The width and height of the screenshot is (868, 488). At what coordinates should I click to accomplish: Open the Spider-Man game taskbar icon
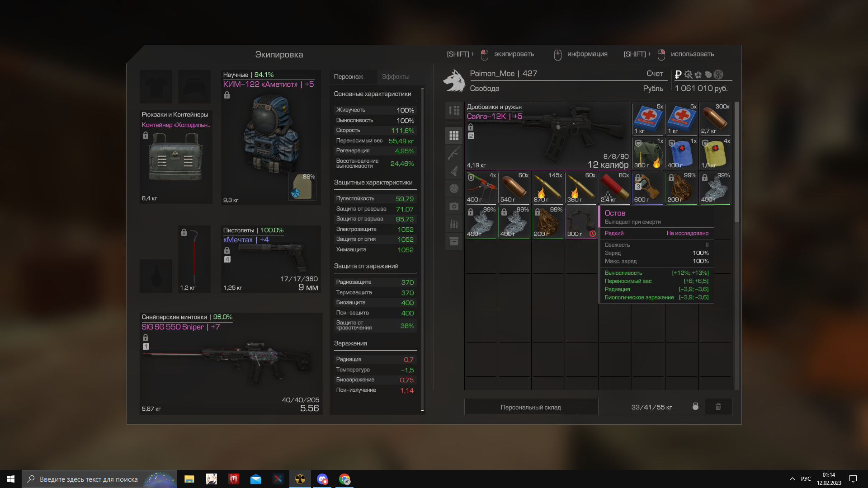[x=234, y=479]
